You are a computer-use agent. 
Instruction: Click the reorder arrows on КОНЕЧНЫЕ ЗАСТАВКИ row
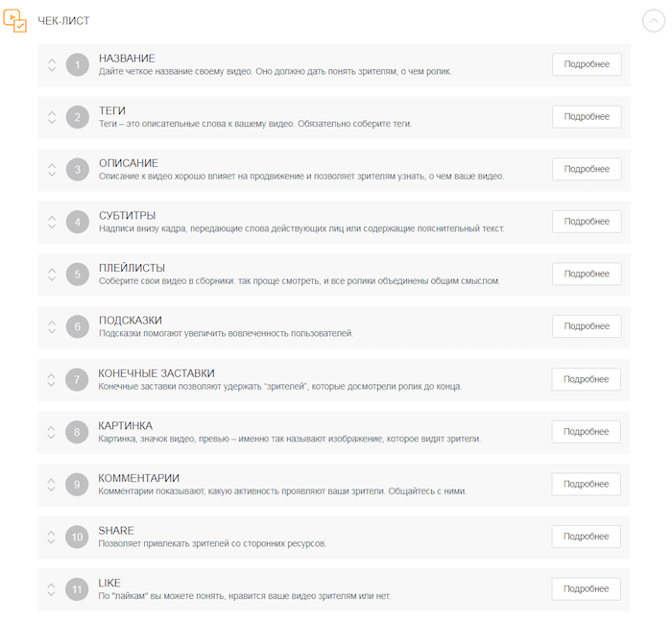tap(52, 379)
